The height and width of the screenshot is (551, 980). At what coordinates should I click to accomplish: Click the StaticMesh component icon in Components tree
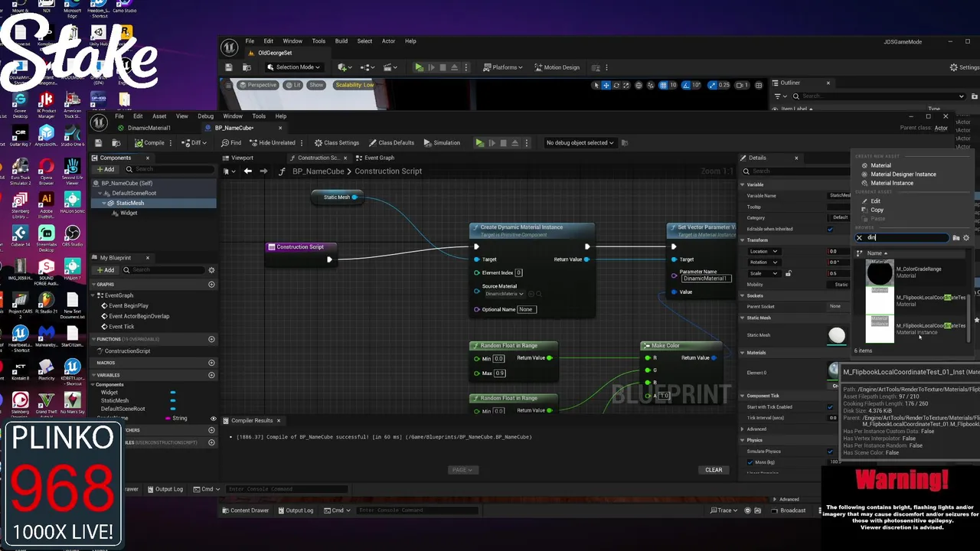click(112, 203)
